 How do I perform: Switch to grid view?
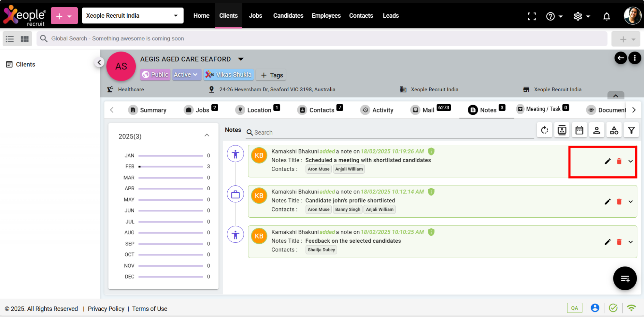(x=25, y=39)
